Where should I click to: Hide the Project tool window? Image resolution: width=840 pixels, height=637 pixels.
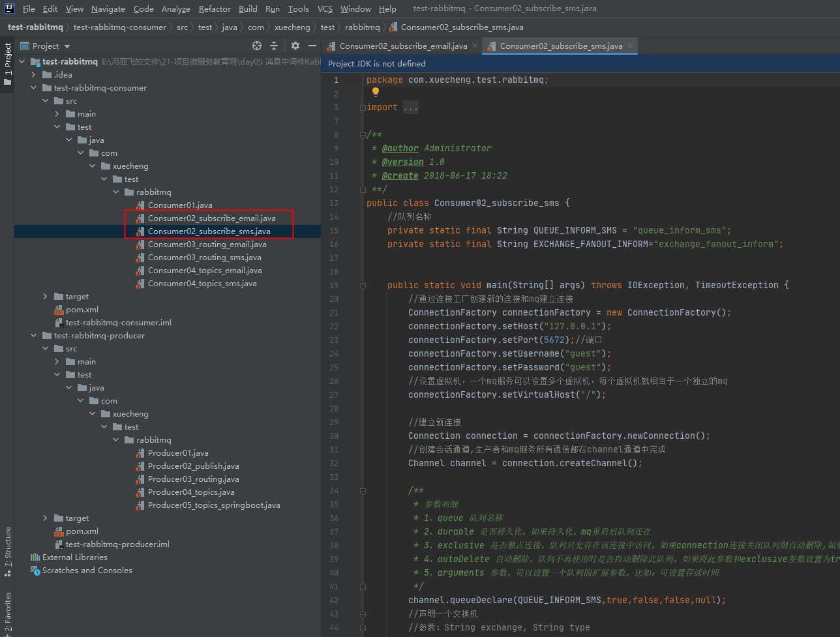pyautogui.click(x=312, y=46)
